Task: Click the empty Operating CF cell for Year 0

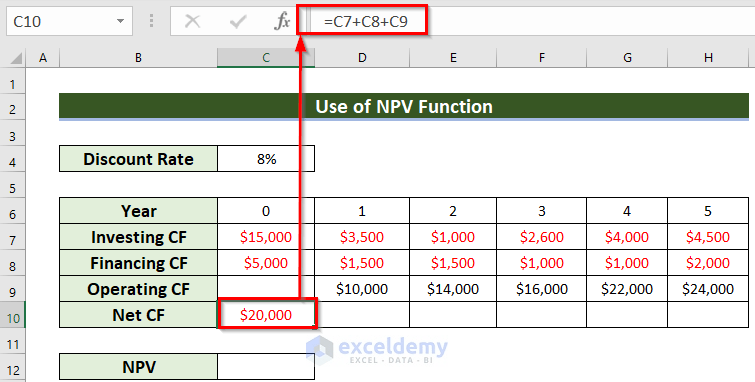Action: 266,289
